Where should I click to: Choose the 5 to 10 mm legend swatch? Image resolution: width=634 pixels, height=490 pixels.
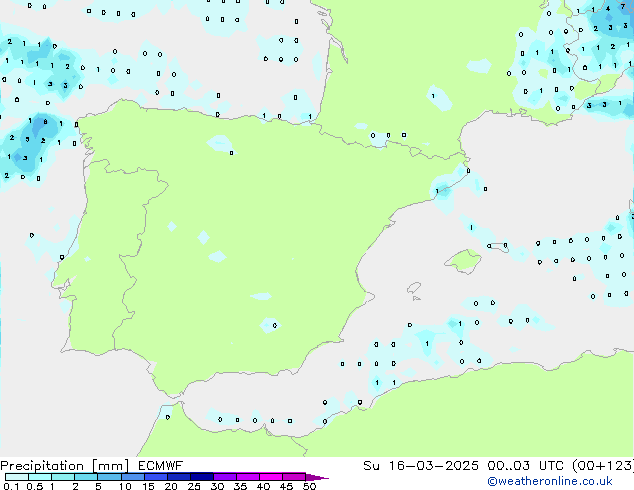(x=109, y=477)
